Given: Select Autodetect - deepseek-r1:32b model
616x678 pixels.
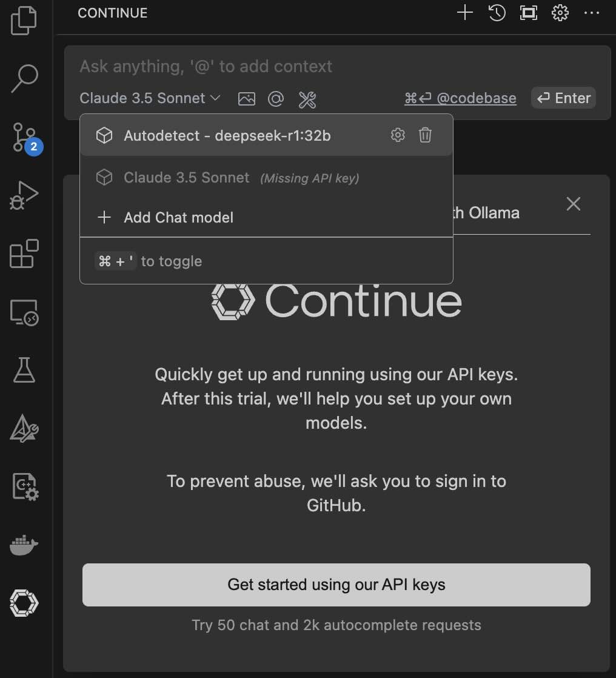Looking at the screenshot, I should (266, 135).
